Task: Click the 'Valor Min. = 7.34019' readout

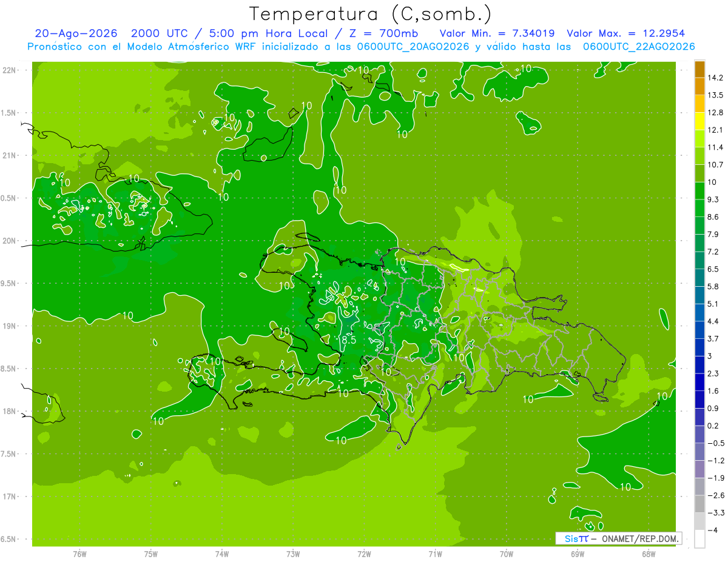Action: coord(497,33)
